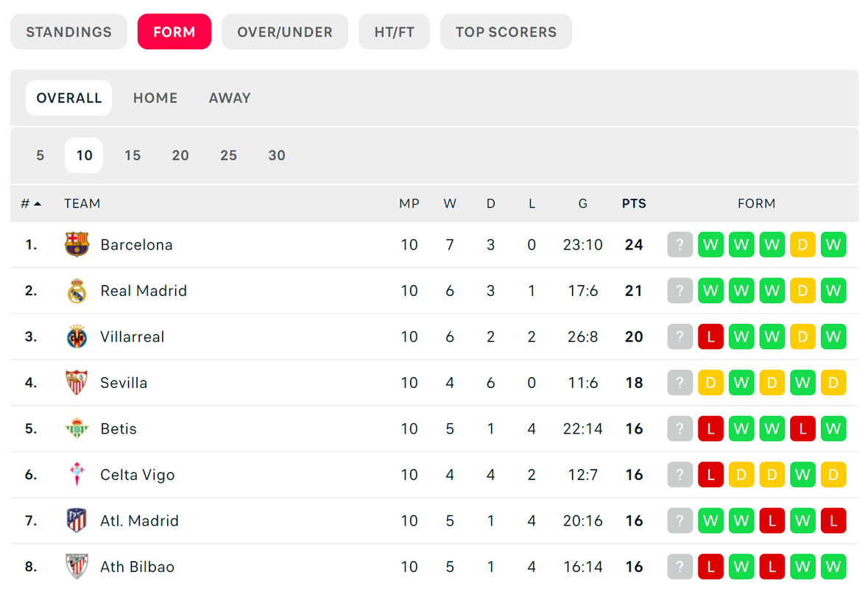Switch to the Standings tab
The height and width of the screenshot is (589, 868).
68,32
